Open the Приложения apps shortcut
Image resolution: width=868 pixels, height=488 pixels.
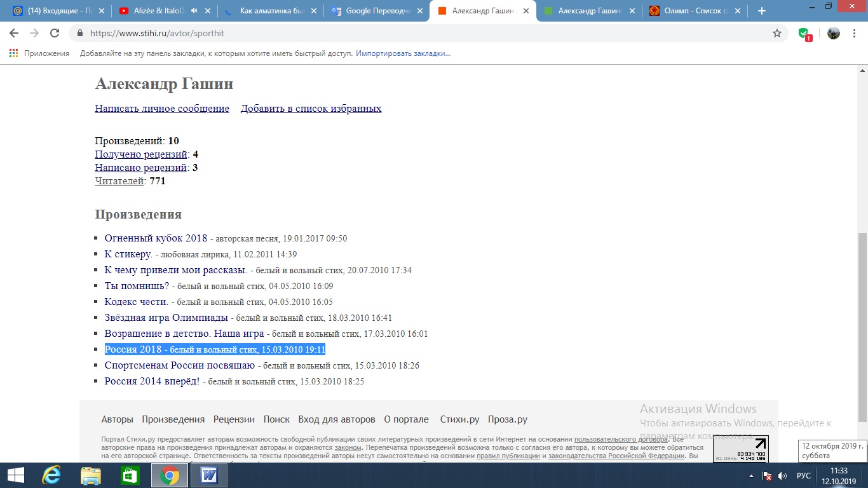39,53
